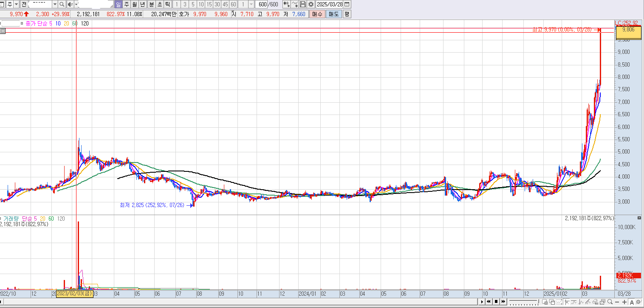
Task: Select the second (초) chart period
Action: [159, 4]
